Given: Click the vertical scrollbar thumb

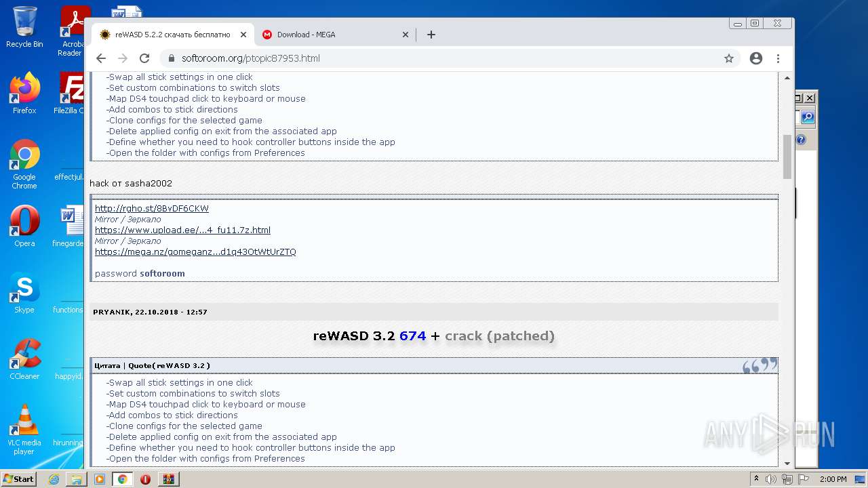Looking at the screenshot, I should [x=787, y=157].
